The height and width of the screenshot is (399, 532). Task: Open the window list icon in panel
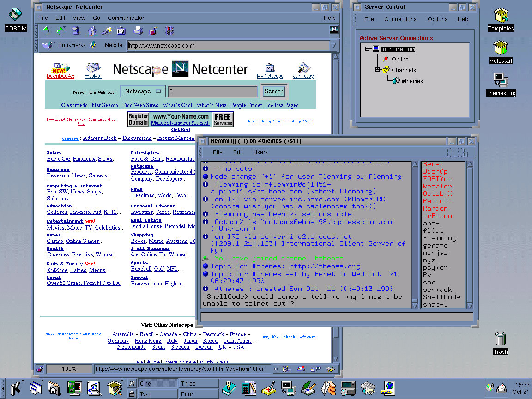point(36,388)
